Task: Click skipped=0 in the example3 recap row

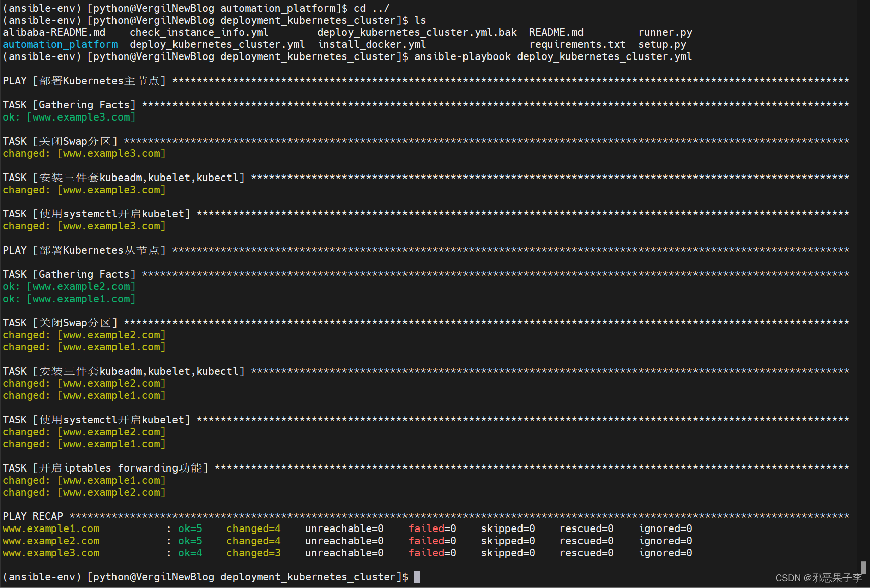Action: click(x=508, y=553)
